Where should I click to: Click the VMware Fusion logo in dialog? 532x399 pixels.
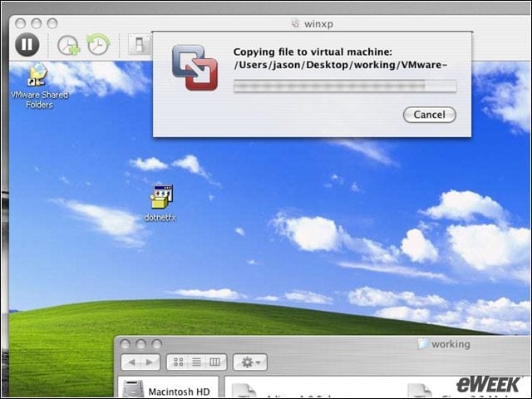(195, 68)
